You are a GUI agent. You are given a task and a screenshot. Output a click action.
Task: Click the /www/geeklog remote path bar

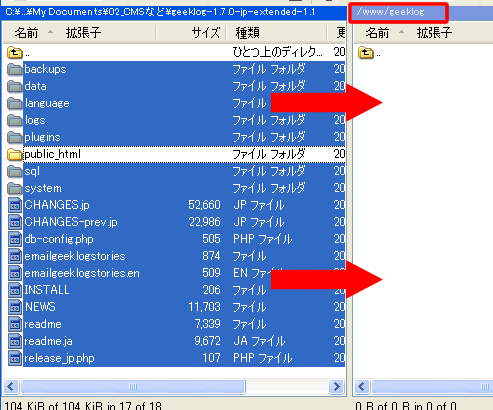point(399,13)
